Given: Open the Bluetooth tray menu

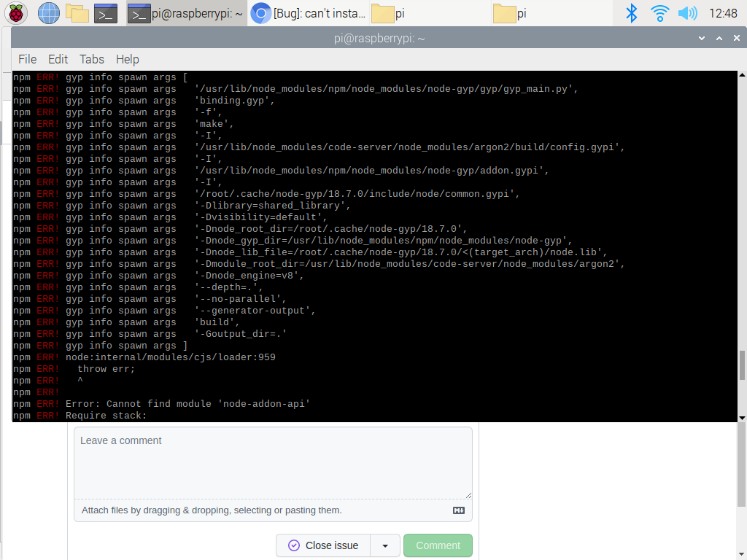Looking at the screenshot, I should pyautogui.click(x=631, y=13).
